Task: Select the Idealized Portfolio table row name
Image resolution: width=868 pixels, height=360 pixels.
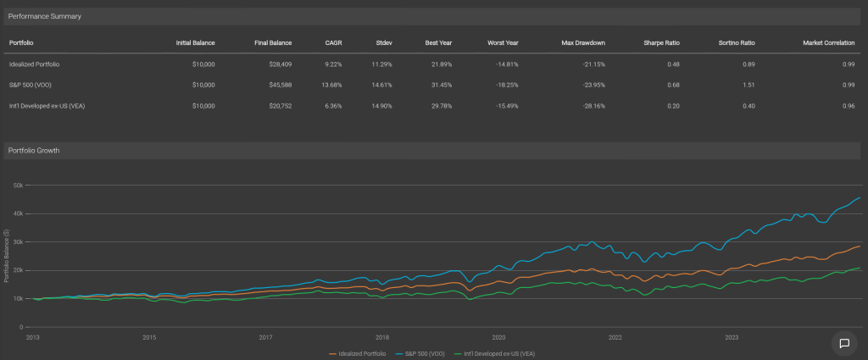Action: [x=34, y=64]
